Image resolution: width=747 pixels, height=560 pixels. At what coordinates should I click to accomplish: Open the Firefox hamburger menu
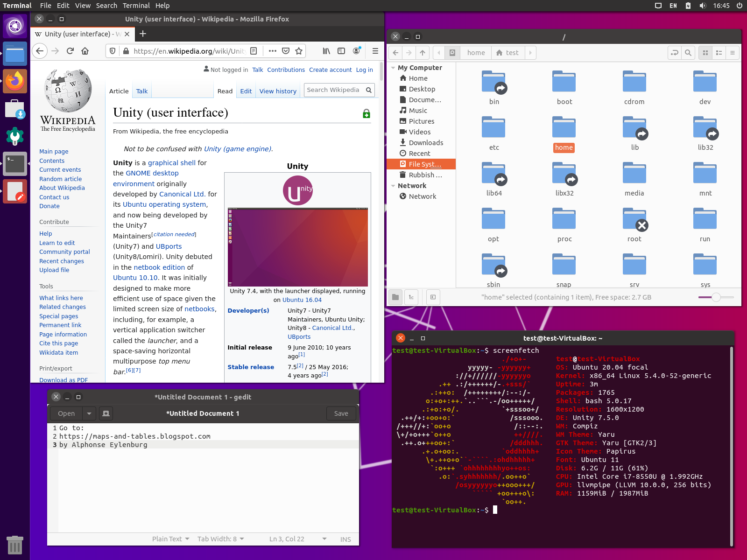375,51
